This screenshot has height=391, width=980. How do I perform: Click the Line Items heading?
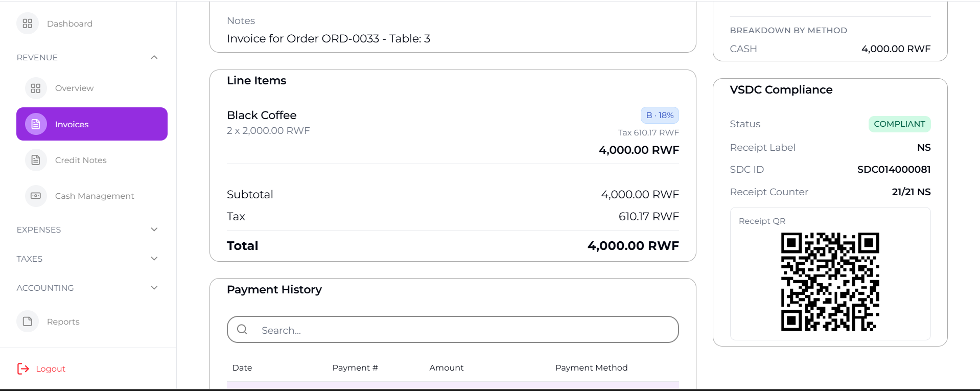[256, 80]
